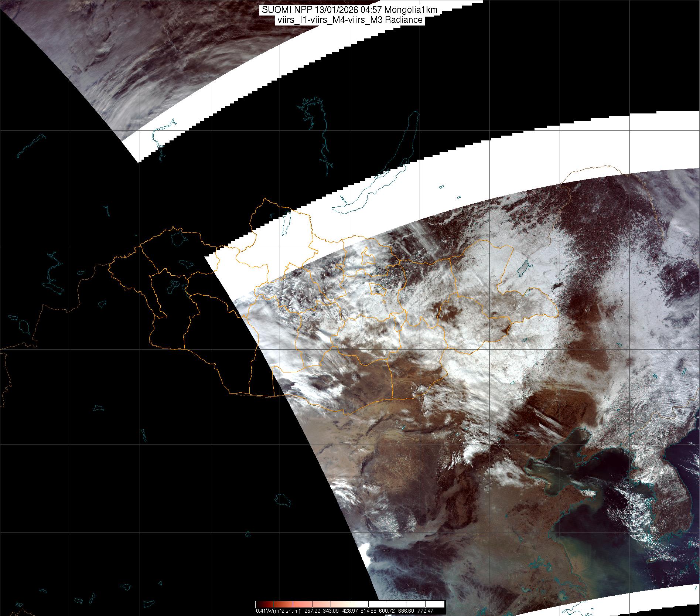Click the '-0.41W/(m^2.sr.um)' legend label

[277, 611]
